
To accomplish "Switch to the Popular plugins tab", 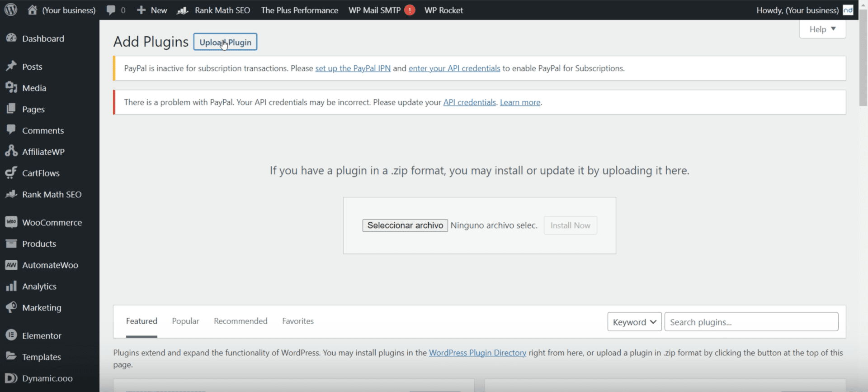I will [x=185, y=321].
